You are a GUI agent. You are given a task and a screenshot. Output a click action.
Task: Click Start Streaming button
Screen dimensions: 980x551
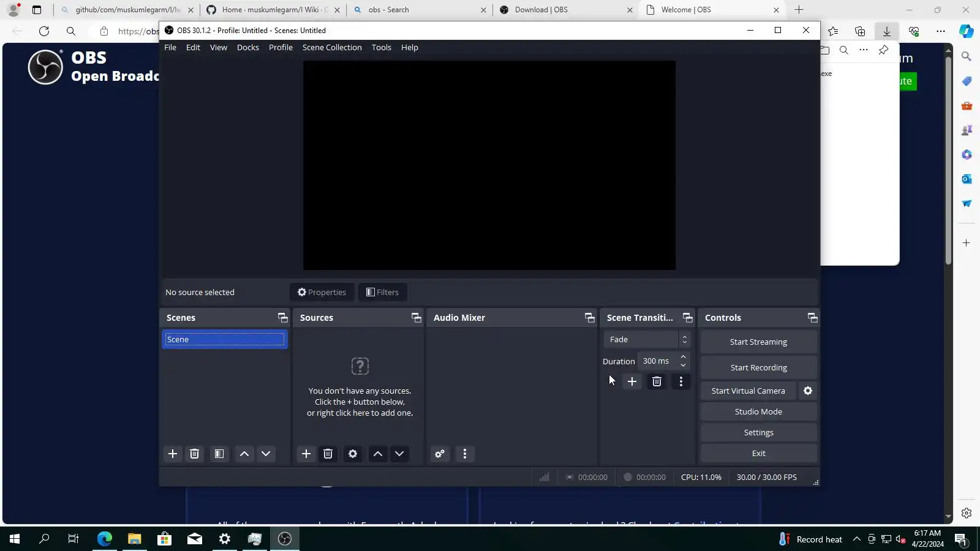[x=758, y=342]
